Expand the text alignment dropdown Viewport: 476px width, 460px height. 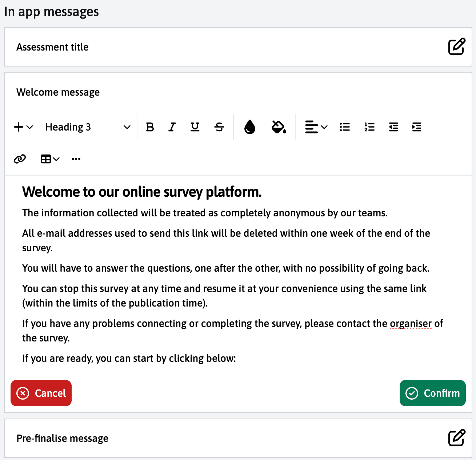point(316,127)
